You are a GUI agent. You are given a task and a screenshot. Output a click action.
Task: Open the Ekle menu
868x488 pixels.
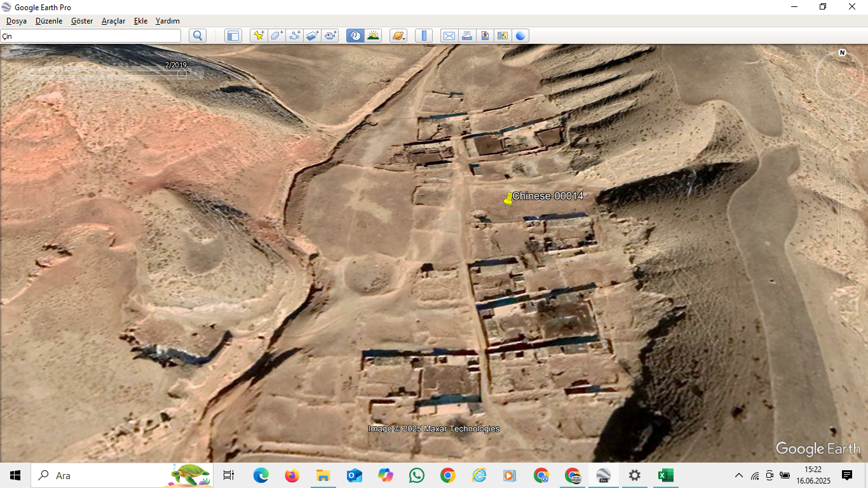pos(140,21)
